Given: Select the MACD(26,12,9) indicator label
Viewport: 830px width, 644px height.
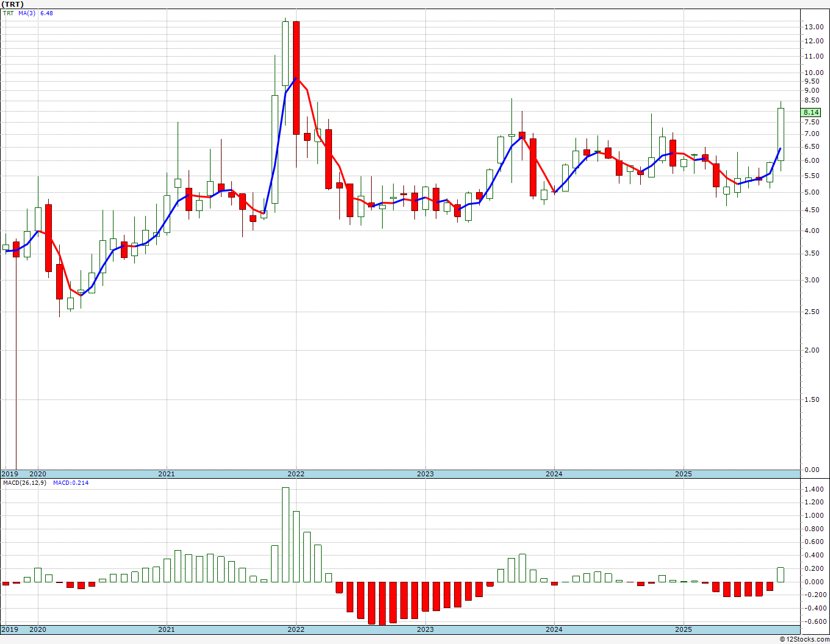Looking at the screenshot, I should (25, 483).
